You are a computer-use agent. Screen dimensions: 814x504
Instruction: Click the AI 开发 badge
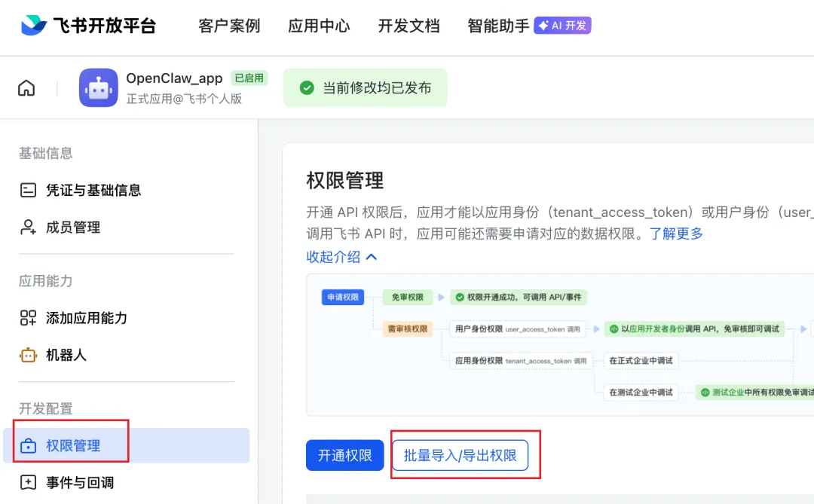point(562,26)
